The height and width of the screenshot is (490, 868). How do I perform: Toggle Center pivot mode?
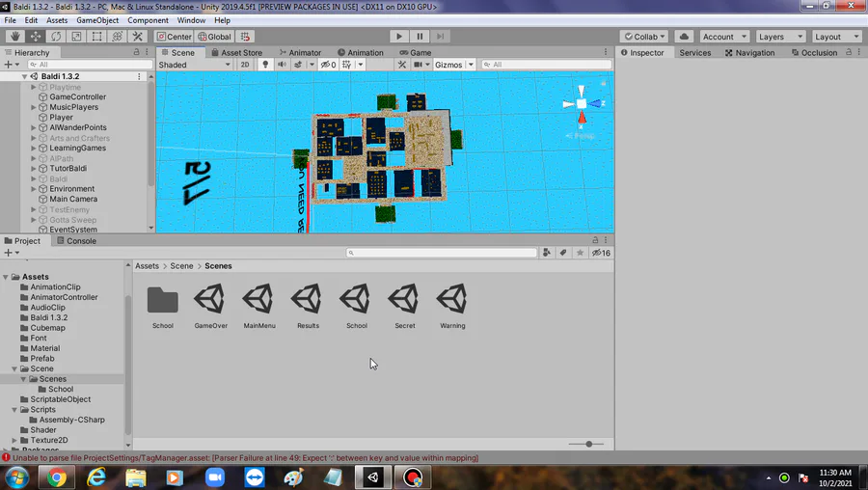click(x=174, y=37)
